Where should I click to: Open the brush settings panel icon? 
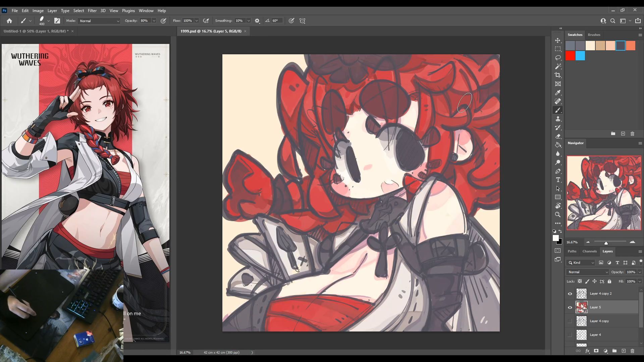[x=57, y=21]
